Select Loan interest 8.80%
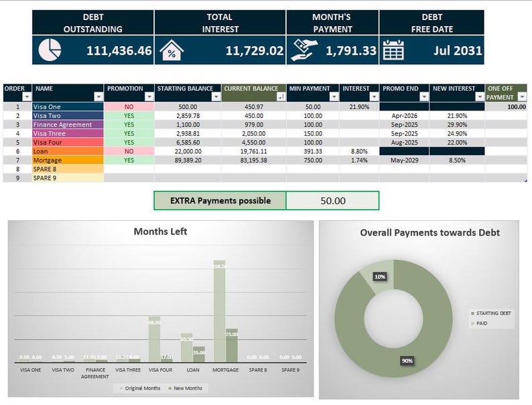The width and height of the screenshot is (532, 405). point(359,151)
